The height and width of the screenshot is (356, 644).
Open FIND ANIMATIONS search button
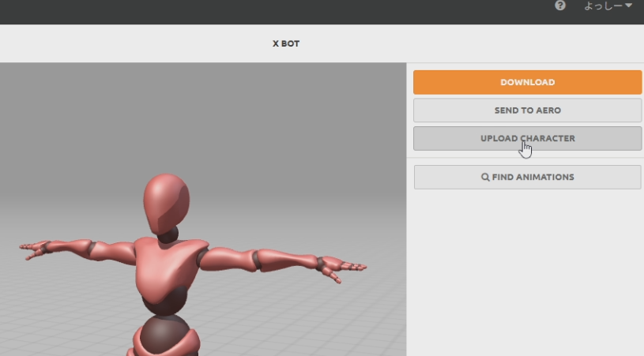coord(527,177)
